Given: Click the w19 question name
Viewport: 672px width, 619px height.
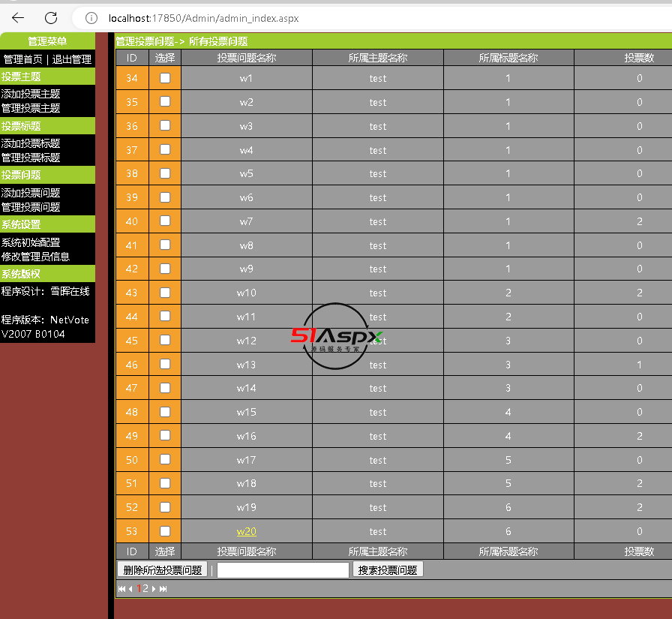Looking at the screenshot, I should [x=247, y=507].
